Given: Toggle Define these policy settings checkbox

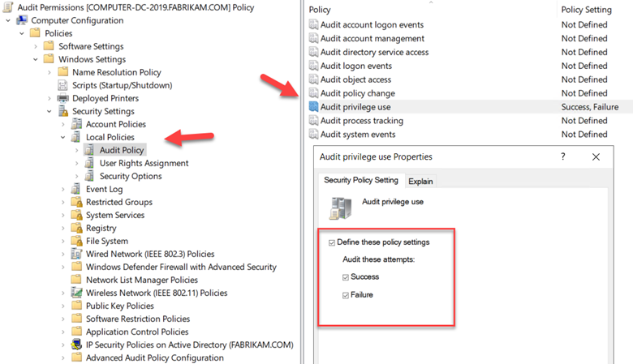Looking at the screenshot, I should click(332, 242).
